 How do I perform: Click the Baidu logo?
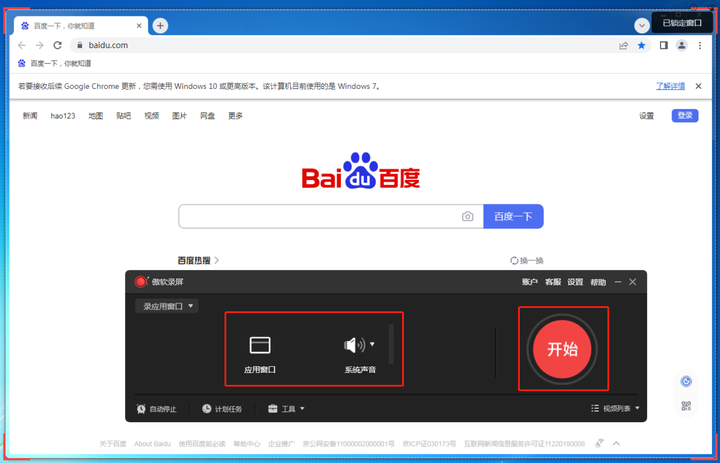[x=361, y=170]
